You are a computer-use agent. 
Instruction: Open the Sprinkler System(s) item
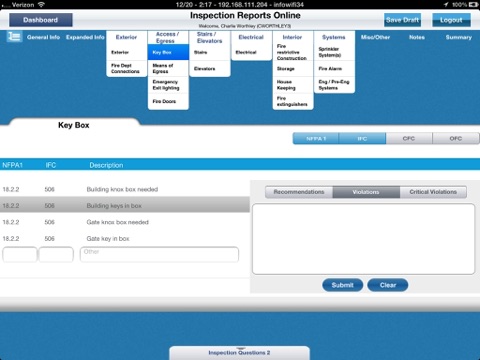(x=334, y=52)
